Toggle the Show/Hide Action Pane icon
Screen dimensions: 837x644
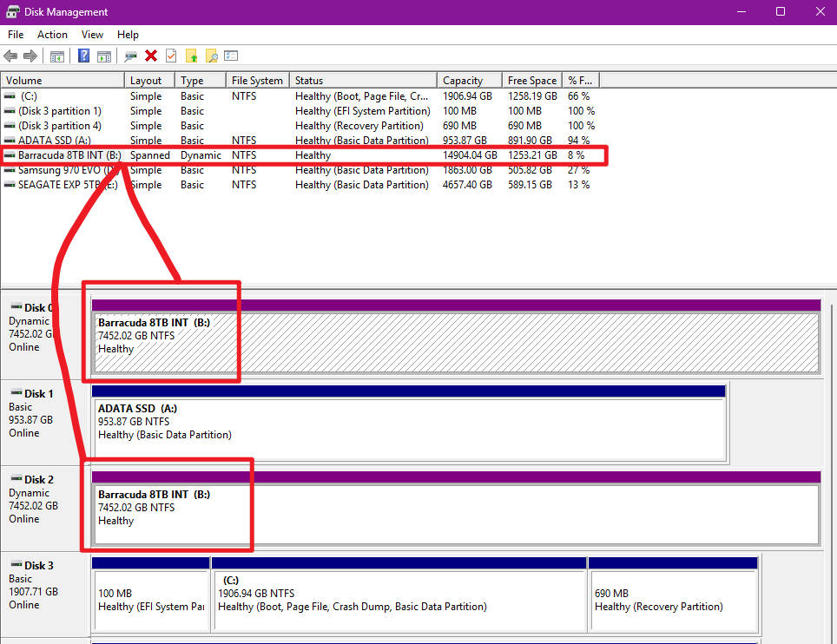[104, 56]
